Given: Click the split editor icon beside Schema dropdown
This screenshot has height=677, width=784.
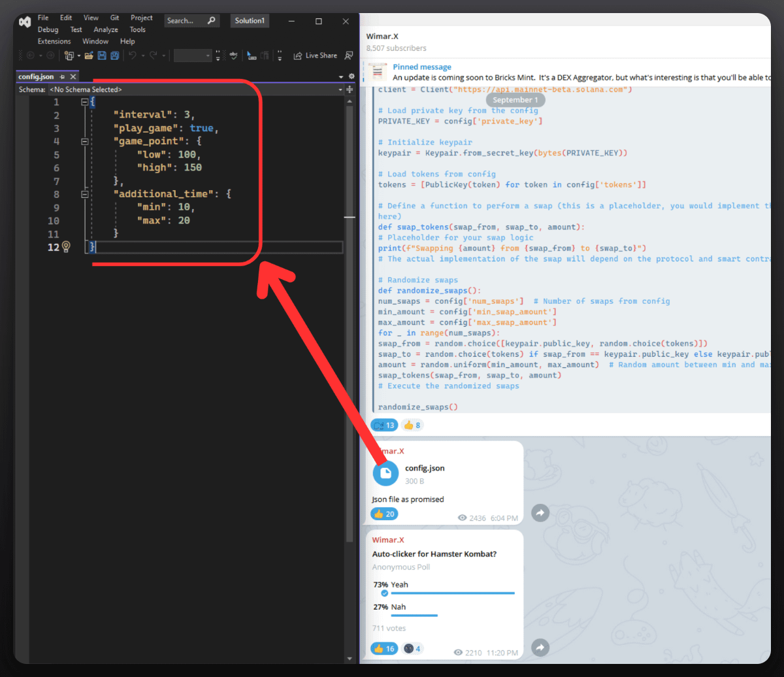Looking at the screenshot, I should point(350,90).
